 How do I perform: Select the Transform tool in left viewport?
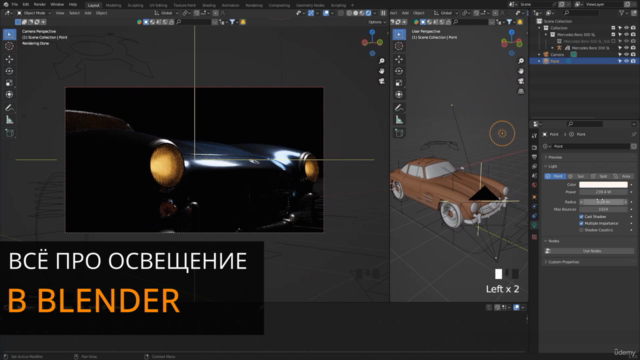pyautogui.click(x=9, y=95)
